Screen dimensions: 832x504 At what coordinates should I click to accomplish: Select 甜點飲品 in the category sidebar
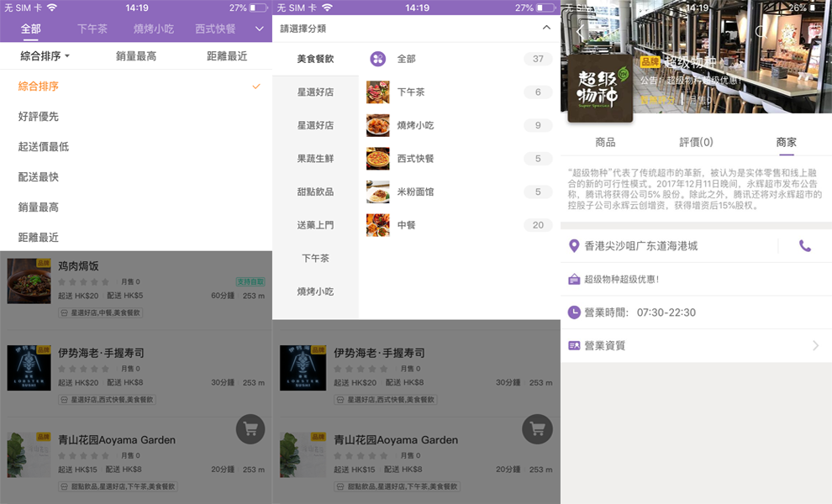[x=316, y=192]
